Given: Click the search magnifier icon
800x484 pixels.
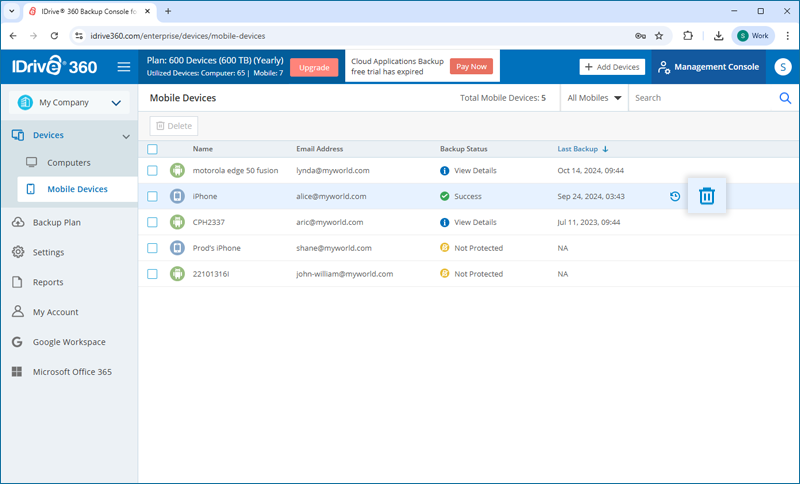Looking at the screenshot, I should click(x=785, y=98).
